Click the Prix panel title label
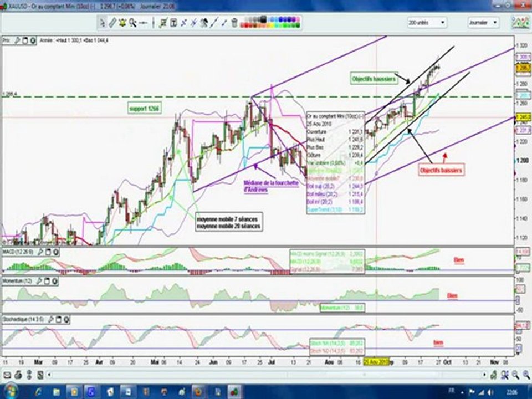This screenshot has height=399, width=532. (7, 40)
